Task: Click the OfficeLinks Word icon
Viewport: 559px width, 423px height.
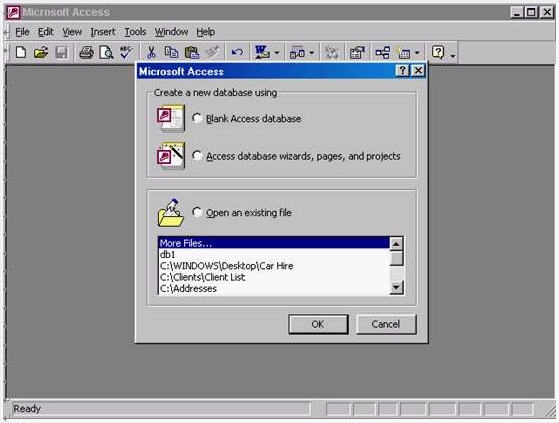Action: pyautogui.click(x=262, y=52)
